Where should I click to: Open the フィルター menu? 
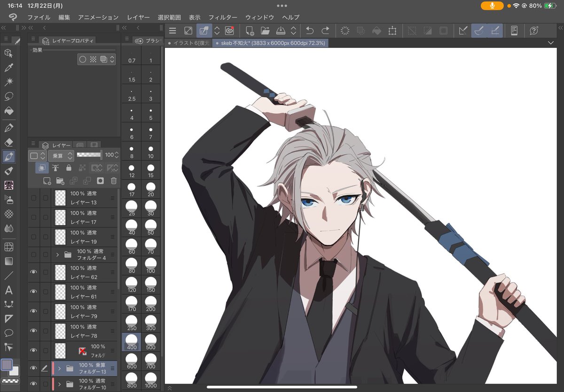coord(223,17)
